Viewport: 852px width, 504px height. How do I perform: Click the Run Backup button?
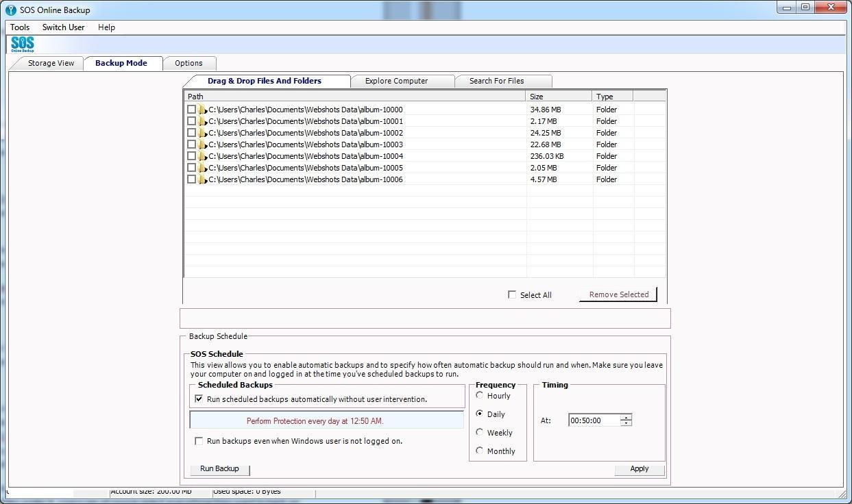pyautogui.click(x=219, y=468)
